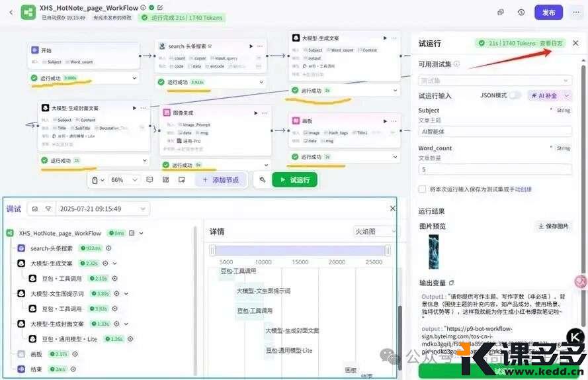Click the green 试运行 button
The height and width of the screenshot is (380, 588).
(295, 179)
